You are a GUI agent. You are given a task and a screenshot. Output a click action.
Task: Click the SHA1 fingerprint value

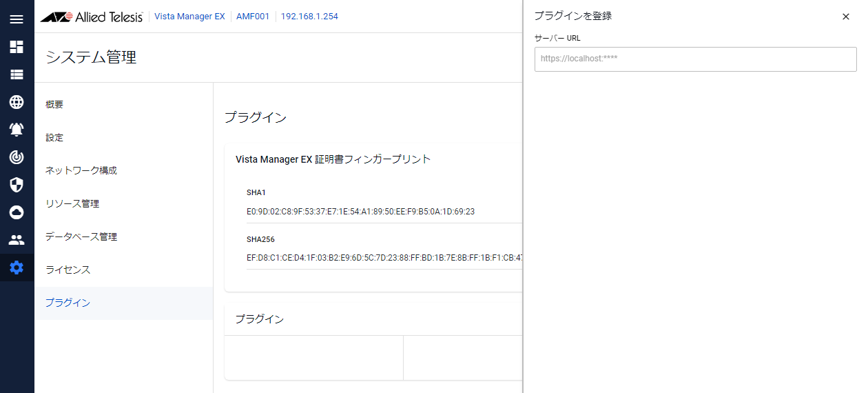click(360, 212)
